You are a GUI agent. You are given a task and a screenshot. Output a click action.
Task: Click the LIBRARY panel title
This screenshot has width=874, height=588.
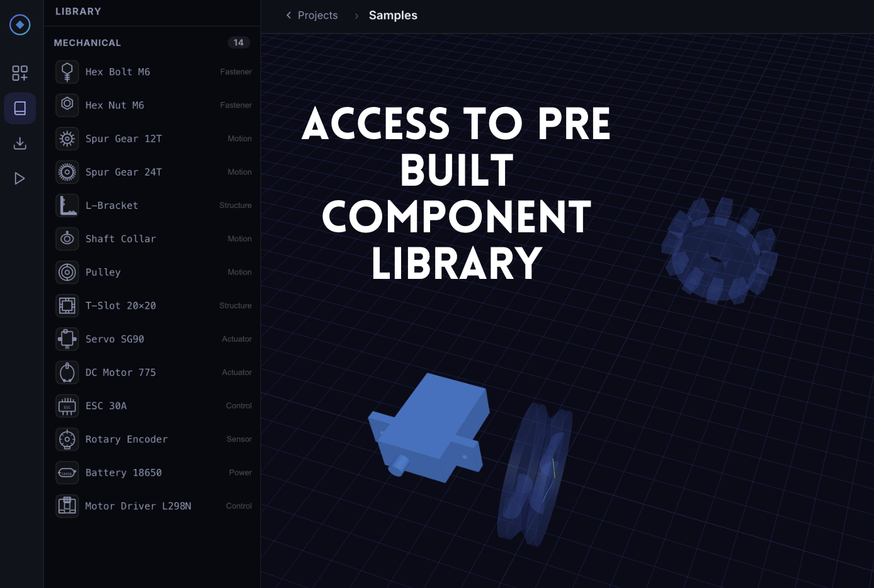pyautogui.click(x=78, y=11)
